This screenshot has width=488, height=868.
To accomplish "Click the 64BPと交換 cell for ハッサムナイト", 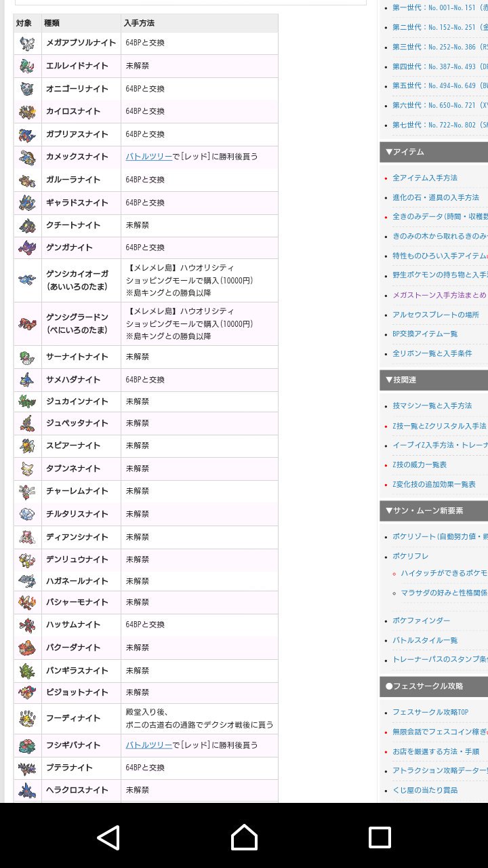I will coord(199,625).
